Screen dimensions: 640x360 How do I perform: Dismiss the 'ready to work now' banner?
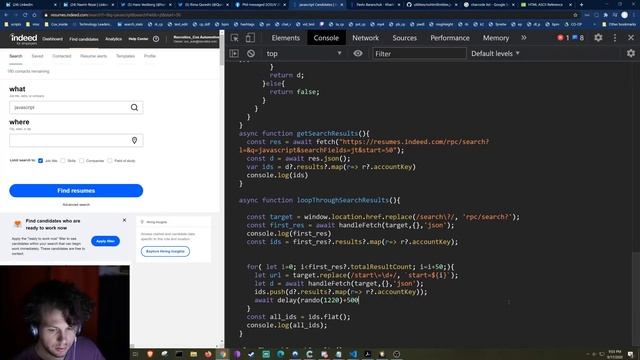click(124, 220)
